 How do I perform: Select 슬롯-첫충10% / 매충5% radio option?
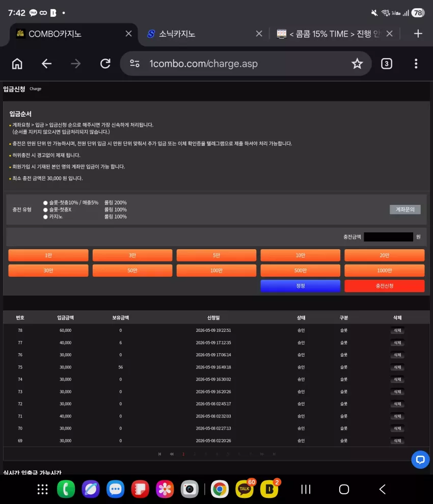point(45,203)
